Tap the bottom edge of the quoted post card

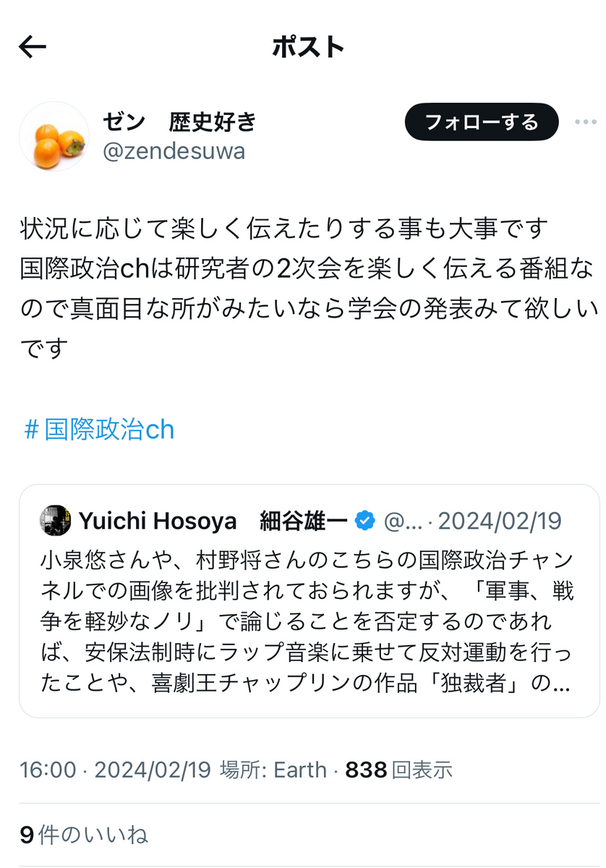(310, 716)
